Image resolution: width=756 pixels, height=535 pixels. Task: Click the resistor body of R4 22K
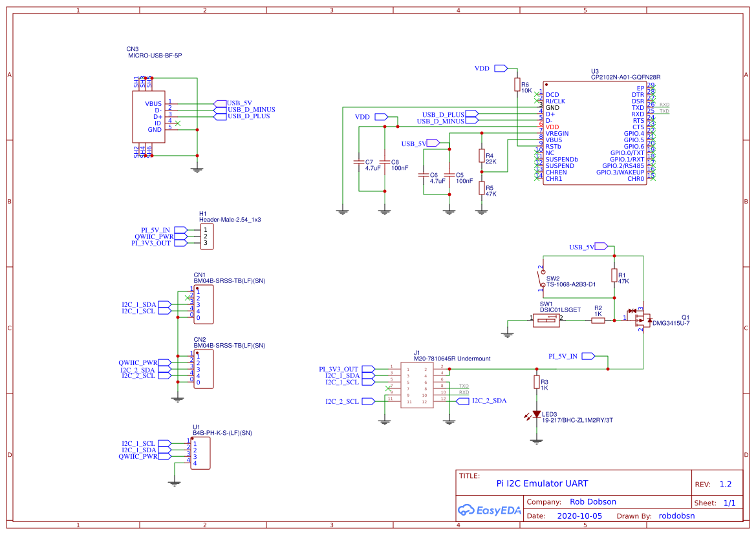[482, 155]
